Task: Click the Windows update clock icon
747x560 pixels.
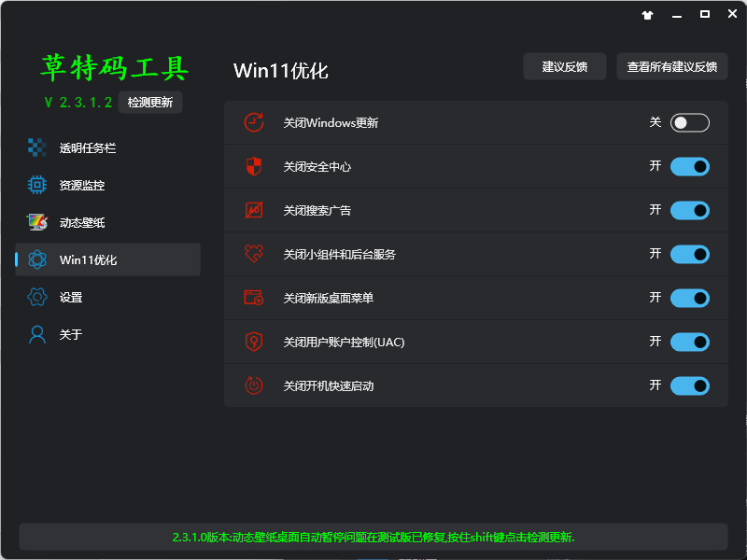Action: click(253, 122)
